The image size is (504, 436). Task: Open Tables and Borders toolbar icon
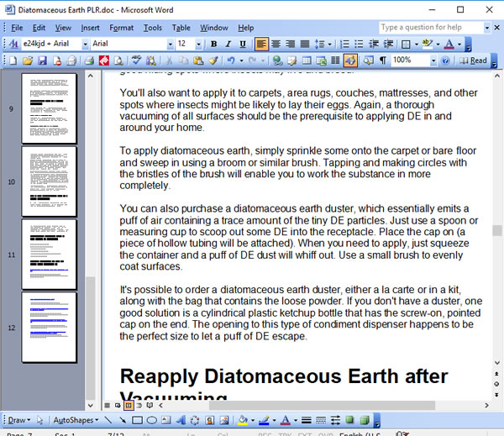[x=291, y=60]
